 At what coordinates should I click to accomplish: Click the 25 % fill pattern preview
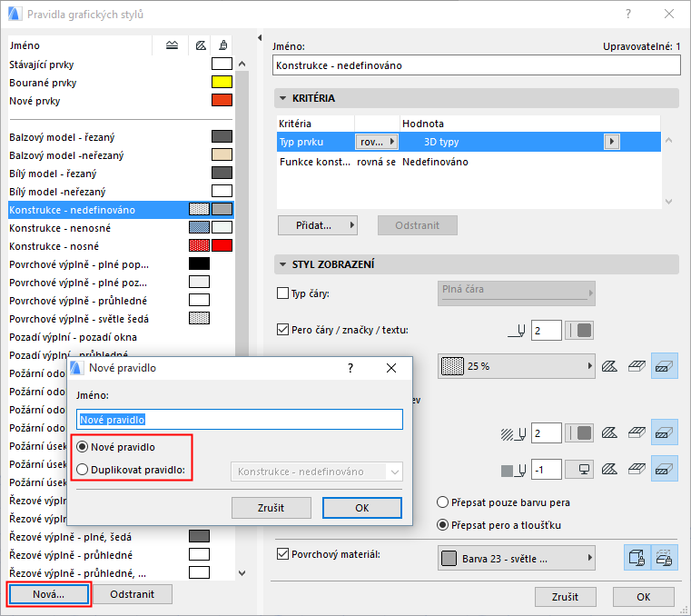click(452, 366)
